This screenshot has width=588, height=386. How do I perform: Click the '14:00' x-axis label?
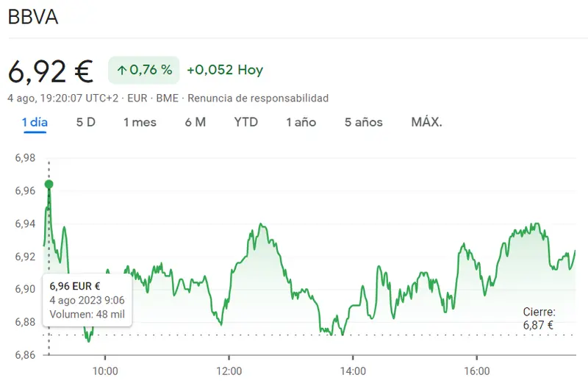tap(353, 371)
